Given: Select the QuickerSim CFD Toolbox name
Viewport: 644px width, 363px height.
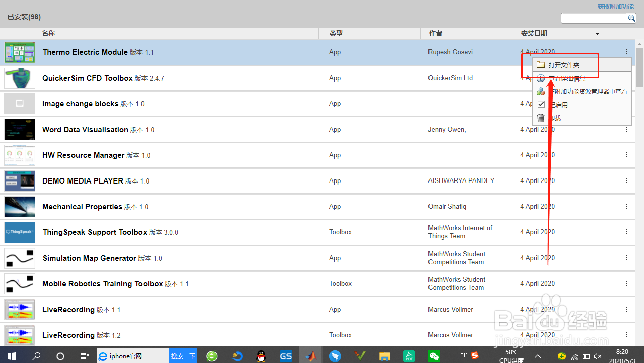Looking at the screenshot, I should tap(88, 78).
